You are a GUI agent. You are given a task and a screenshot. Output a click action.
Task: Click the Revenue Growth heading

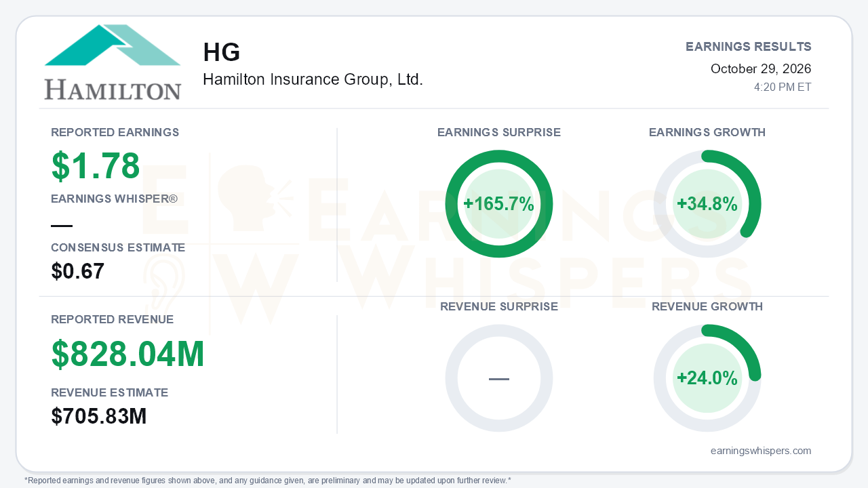pos(707,307)
